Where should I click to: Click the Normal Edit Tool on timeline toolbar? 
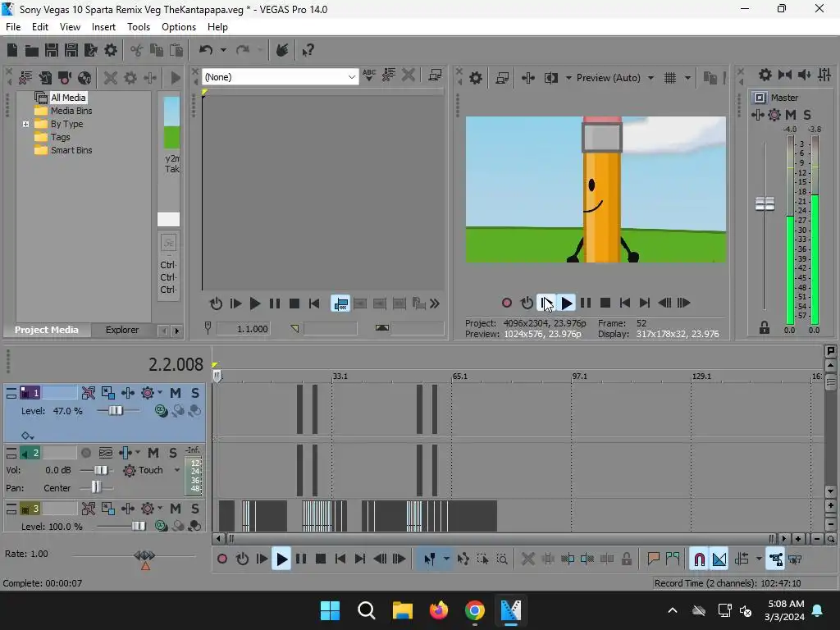click(x=430, y=559)
